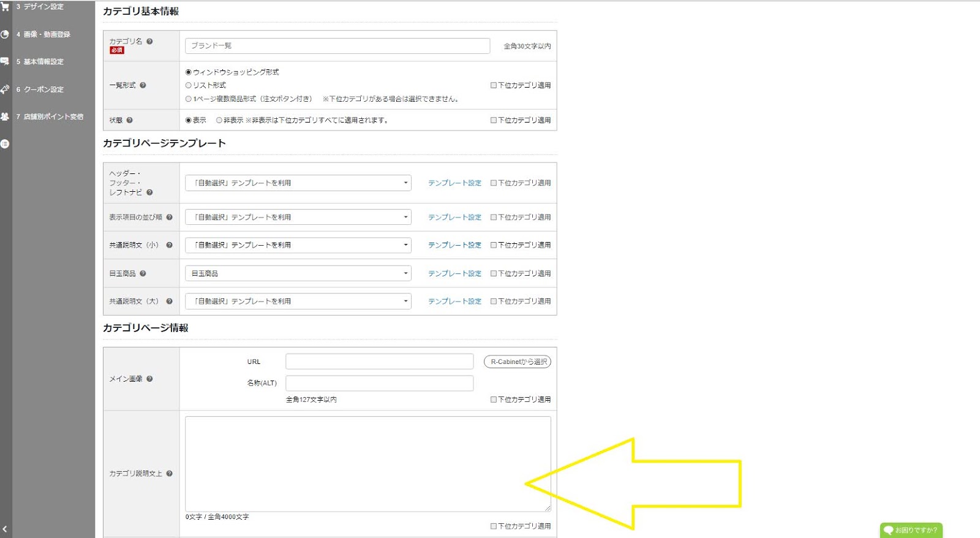Check 下位カテゴリ適用 in メイン画像 row
The width and height of the screenshot is (980, 538).
494,400
